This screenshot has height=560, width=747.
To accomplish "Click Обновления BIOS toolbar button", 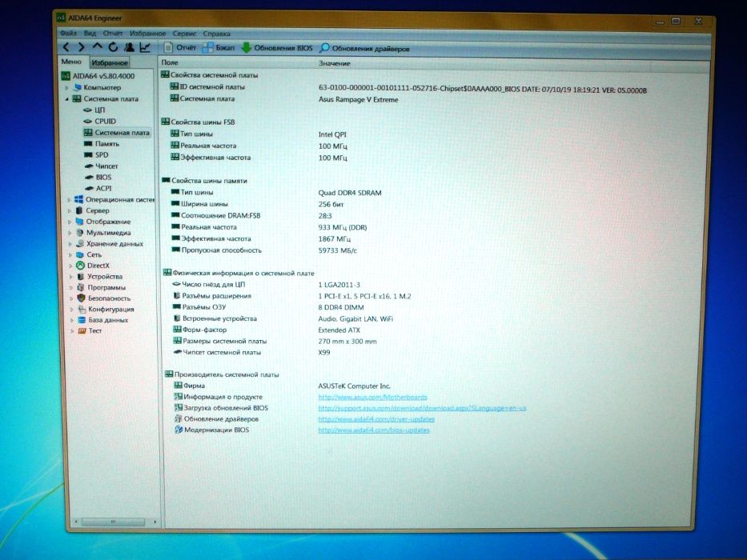I will 277,48.
